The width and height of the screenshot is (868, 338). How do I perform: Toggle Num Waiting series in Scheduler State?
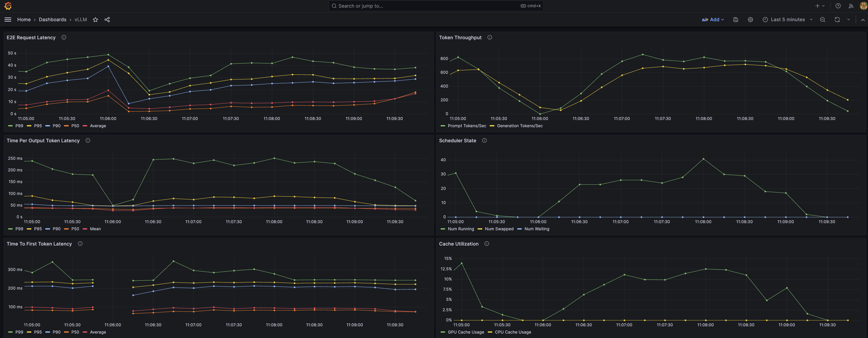click(536, 229)
